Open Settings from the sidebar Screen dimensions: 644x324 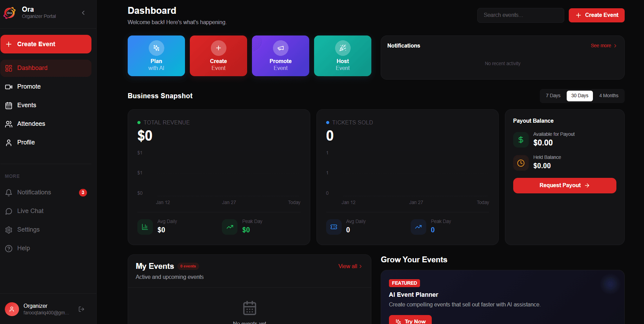point(28,230)
